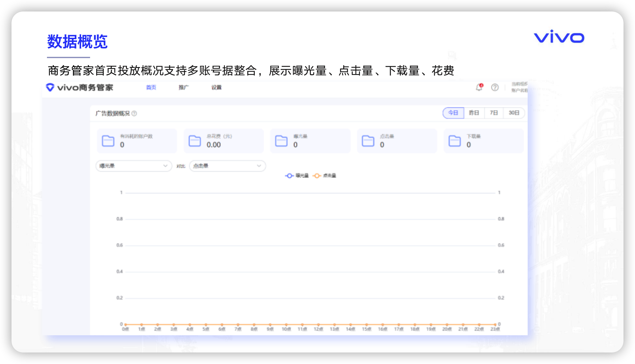This screenshot has height=364, width=635.
Task: Click the folder icon for 下载量 card
Action: coord(455,141)
